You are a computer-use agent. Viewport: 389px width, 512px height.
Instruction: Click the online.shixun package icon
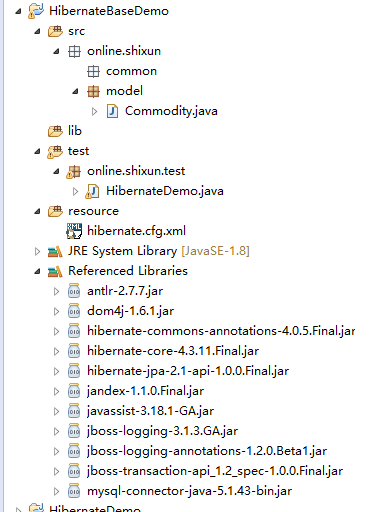[74, 51]
